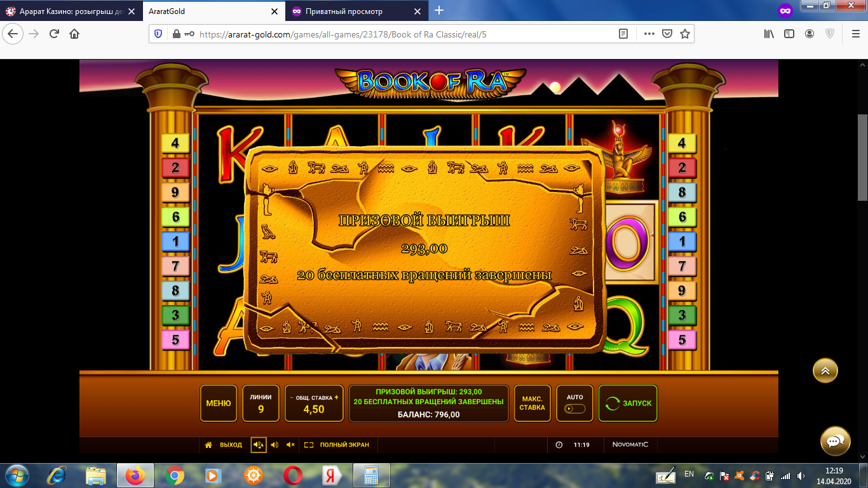Open the Firefox hamburger menu
868x488 pixels.
[855, 34]
